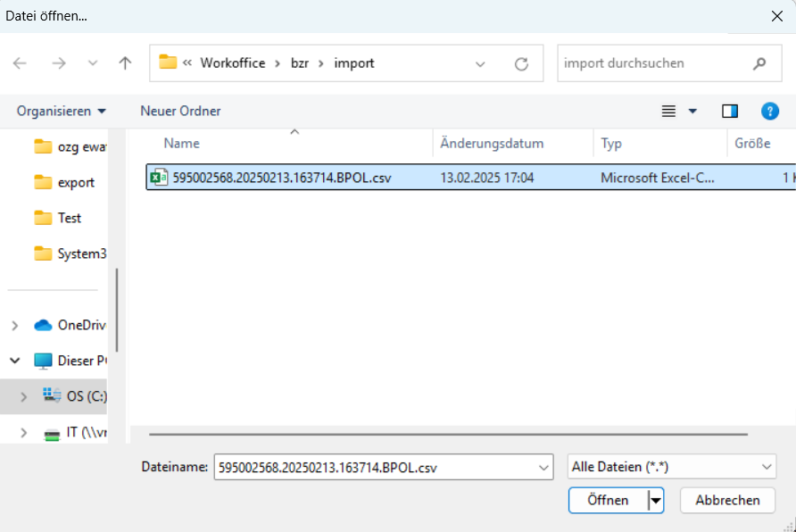
Task: Click the back navigation arrow
Action: pos(20,63)
